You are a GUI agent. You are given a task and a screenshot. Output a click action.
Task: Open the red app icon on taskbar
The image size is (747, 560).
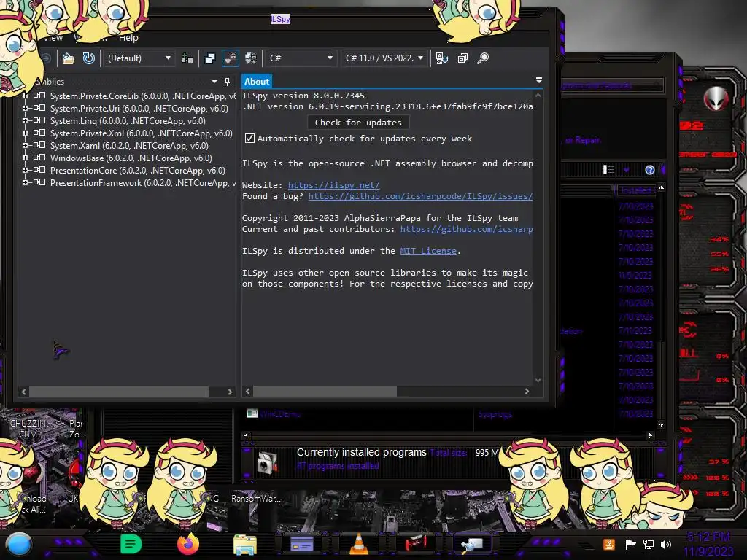[x=416, y=543]
